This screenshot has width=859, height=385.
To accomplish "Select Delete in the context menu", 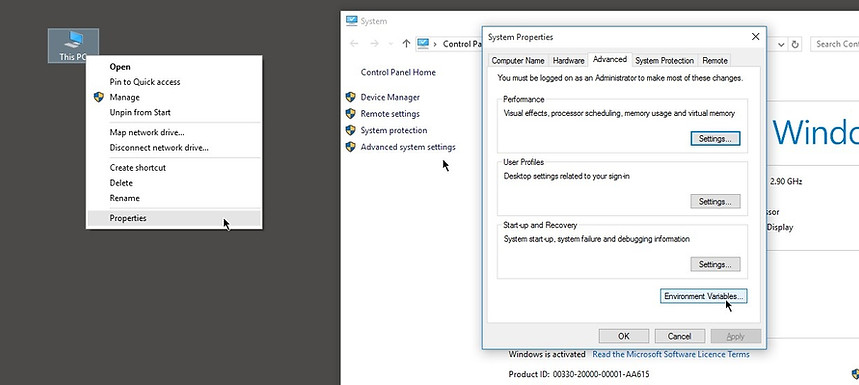I will tap(174, 183).
